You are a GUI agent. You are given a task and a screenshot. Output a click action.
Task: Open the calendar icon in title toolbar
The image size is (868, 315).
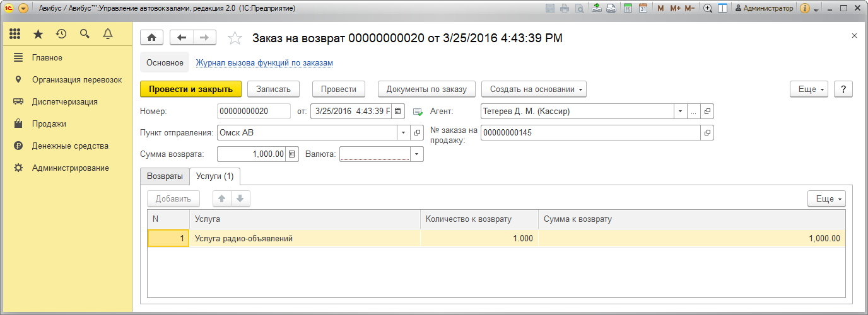(x=643, y=8)
